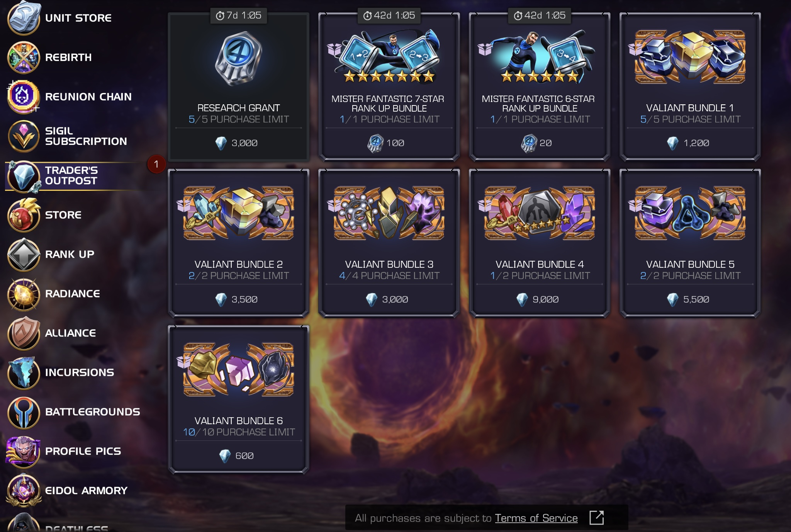Open the Incursions crystal icon
The width and height of the screenshot is (791, 532).
pos(24,373)
